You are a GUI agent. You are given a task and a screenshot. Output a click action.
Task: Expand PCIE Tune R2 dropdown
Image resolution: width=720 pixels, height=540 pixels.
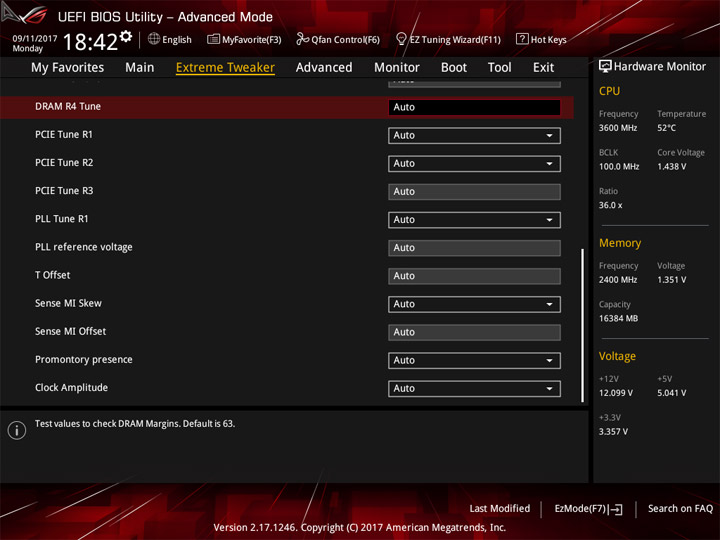point(474,163)
